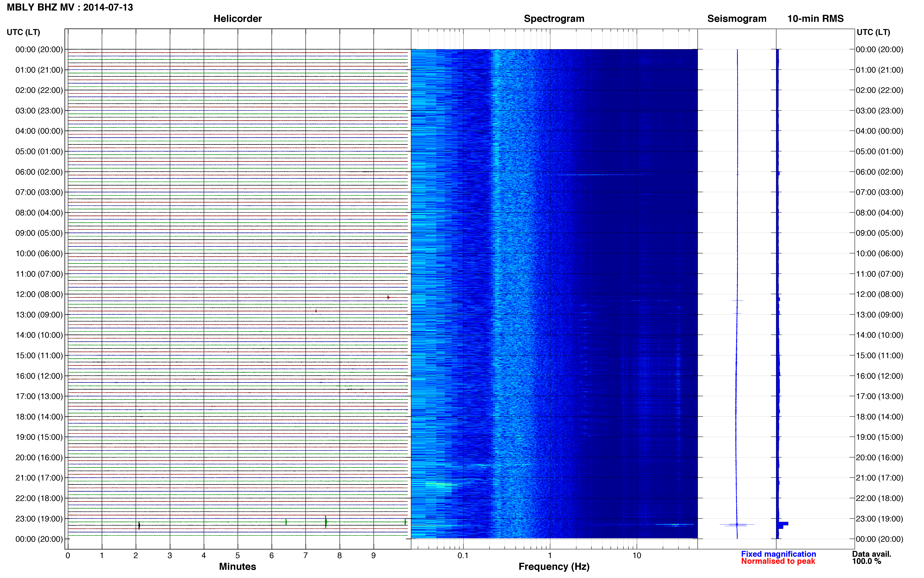
Task: Click the Minutes axis label
Action: pyautogui.click(x=237, y=566)
